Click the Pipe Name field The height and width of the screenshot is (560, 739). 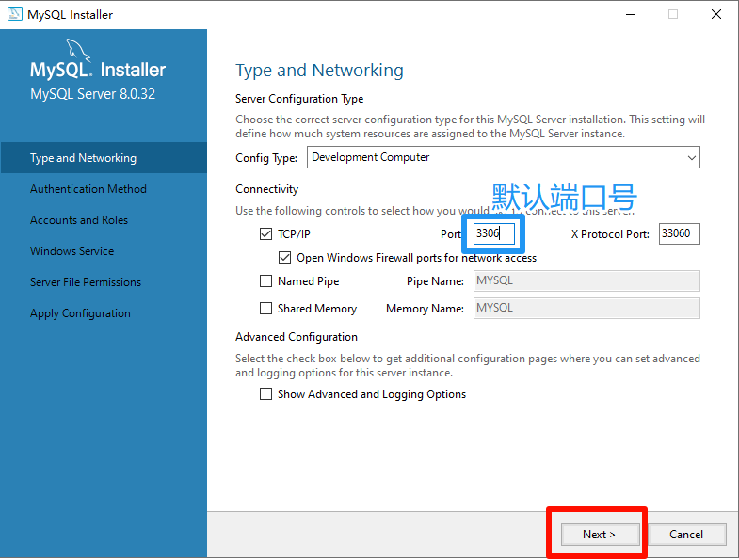586,281
